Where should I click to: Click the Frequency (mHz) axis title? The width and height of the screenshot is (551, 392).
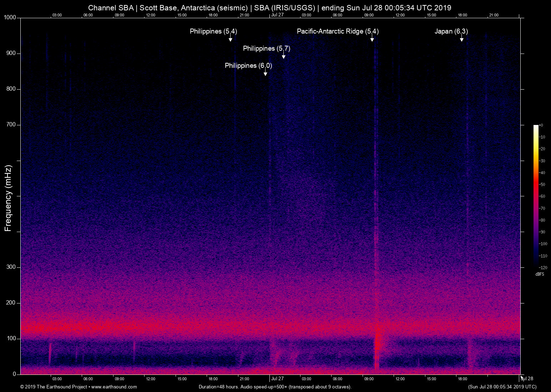(8, 198)
